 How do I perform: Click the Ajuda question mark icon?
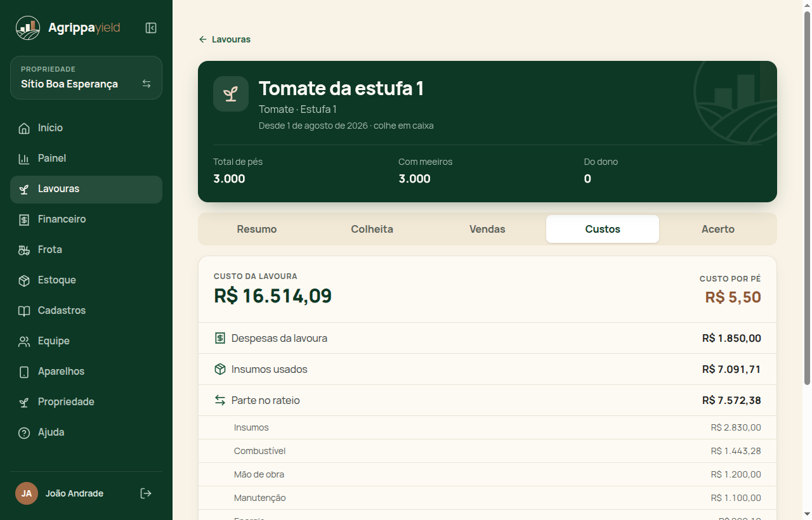(24, 432)
